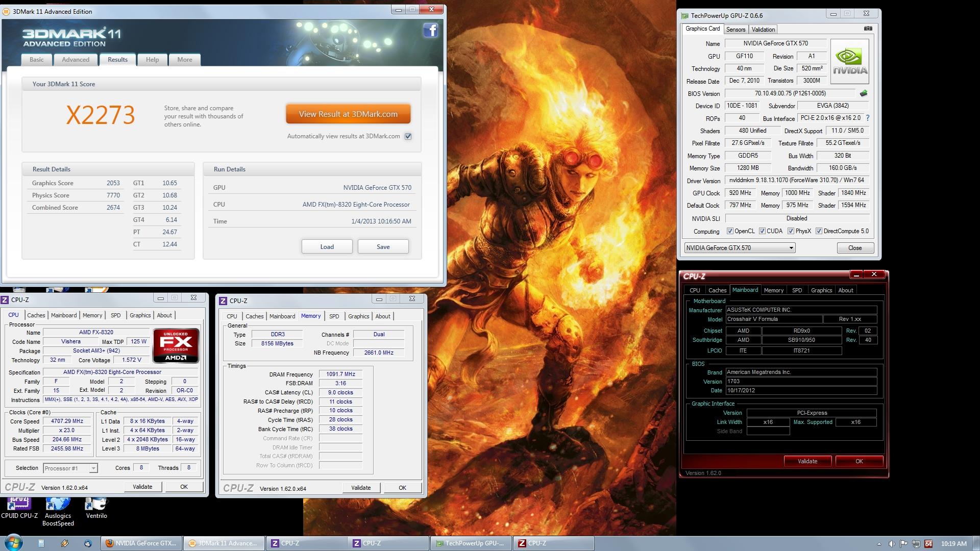The height and width of the screenshot is (551, 980).
Task: Open the Basic tab in 3DMark 11
Action: pos(37,60)
